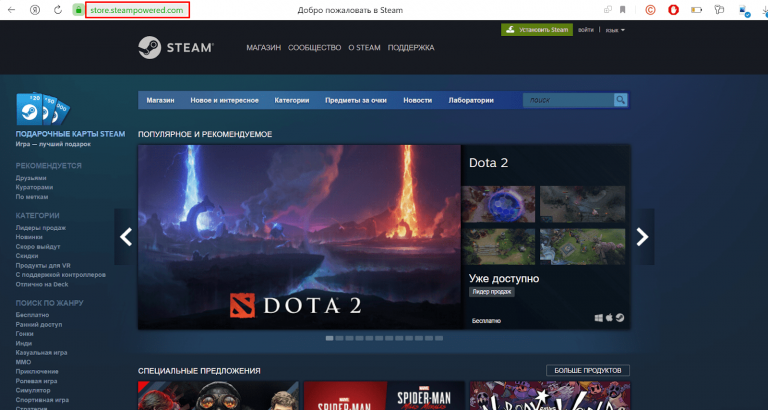768x410 pixels.
Task: Open the ПОДДЕРЖКА header item
Action: pos(411,48)
